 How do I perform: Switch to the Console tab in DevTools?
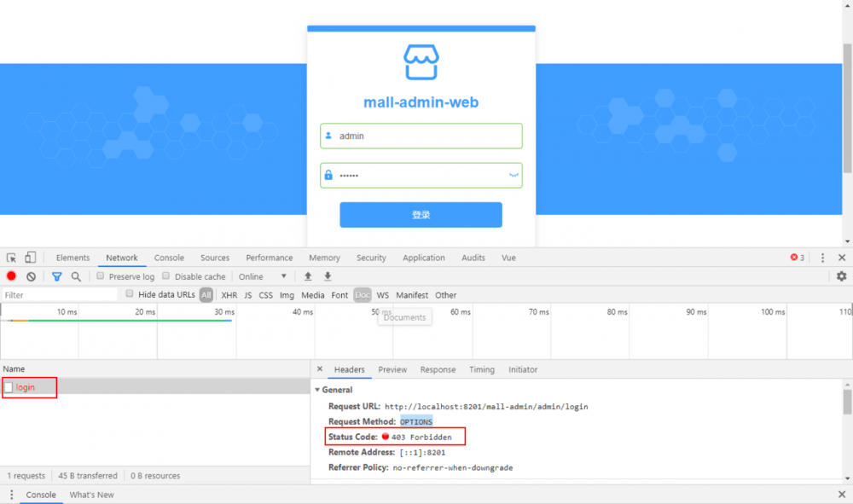(x=169, y=258)
